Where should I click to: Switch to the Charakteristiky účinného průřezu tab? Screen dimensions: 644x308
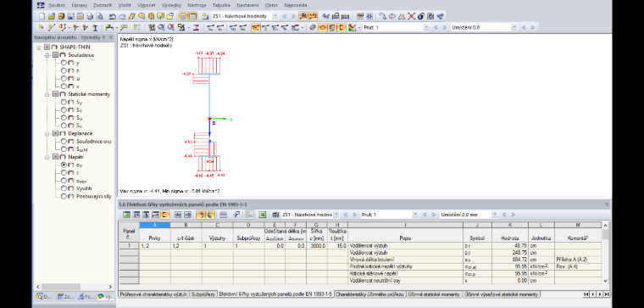click(x=370, y=294)
